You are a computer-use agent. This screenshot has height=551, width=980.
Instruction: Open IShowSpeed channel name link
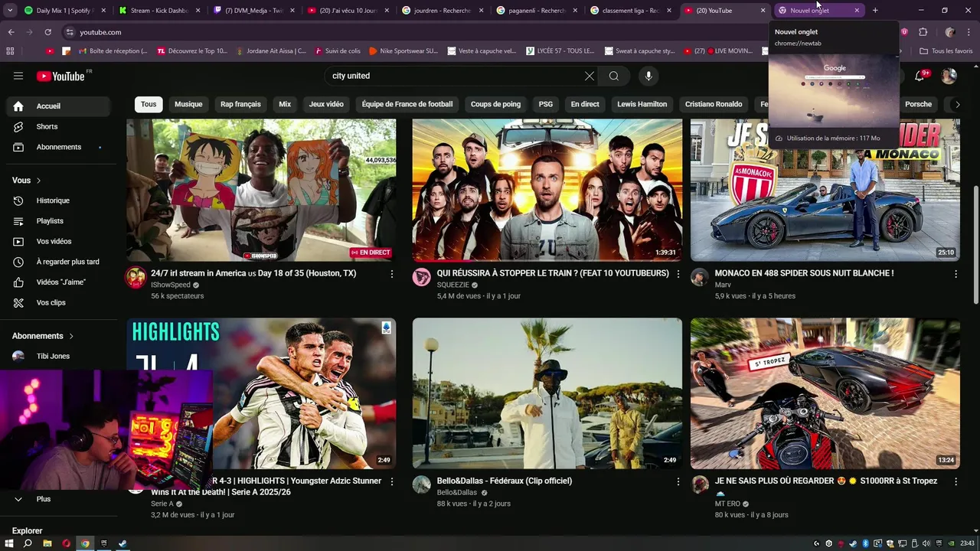tap(170, 285)
